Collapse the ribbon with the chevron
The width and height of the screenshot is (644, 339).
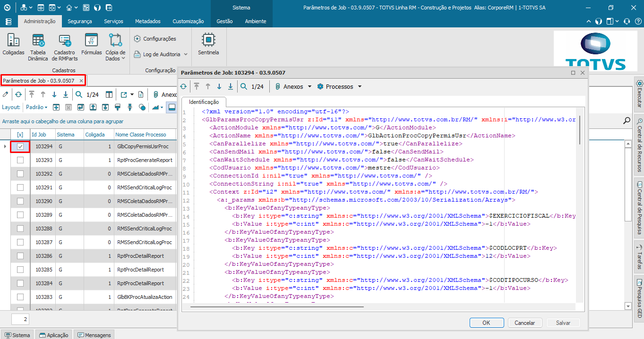[x=589, y=21]
